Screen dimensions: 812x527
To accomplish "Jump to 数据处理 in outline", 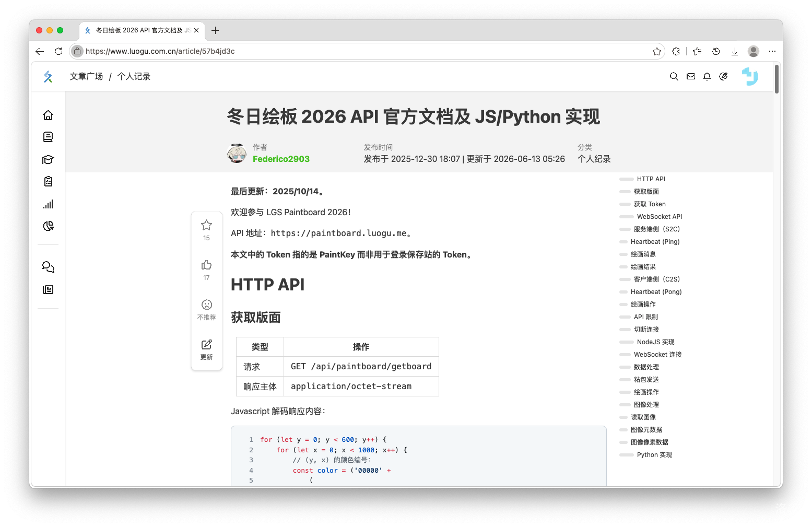I will (x=646, y=367).
